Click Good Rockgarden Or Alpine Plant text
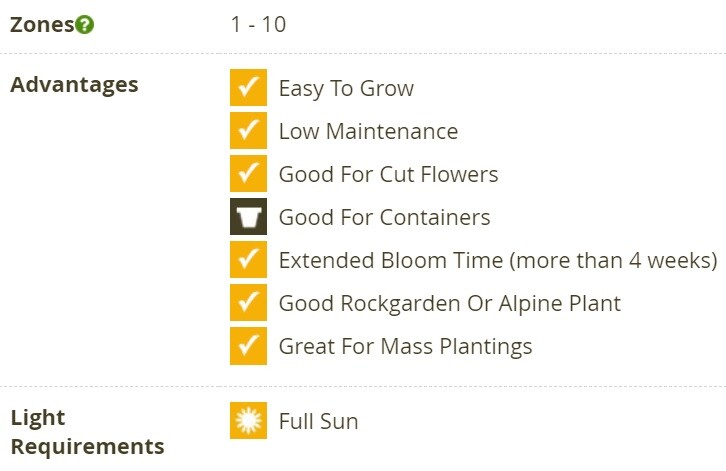The height and width of the screenshot is (471, 726). pos(450,304)
